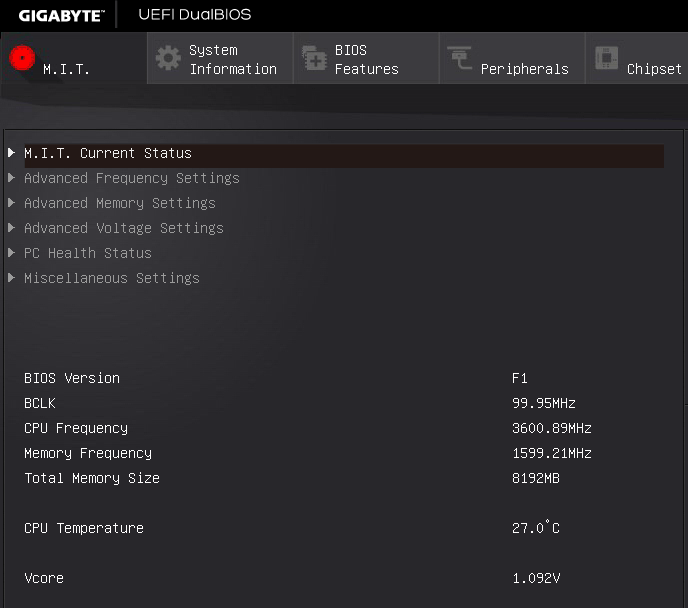
Task: Open the BIOS Features tab
Action: [366, 58]
